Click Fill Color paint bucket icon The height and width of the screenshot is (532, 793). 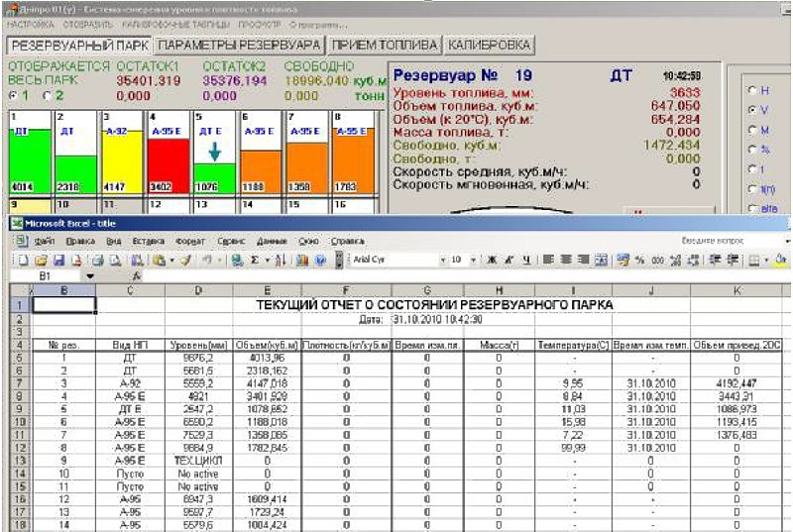[779, 260]
